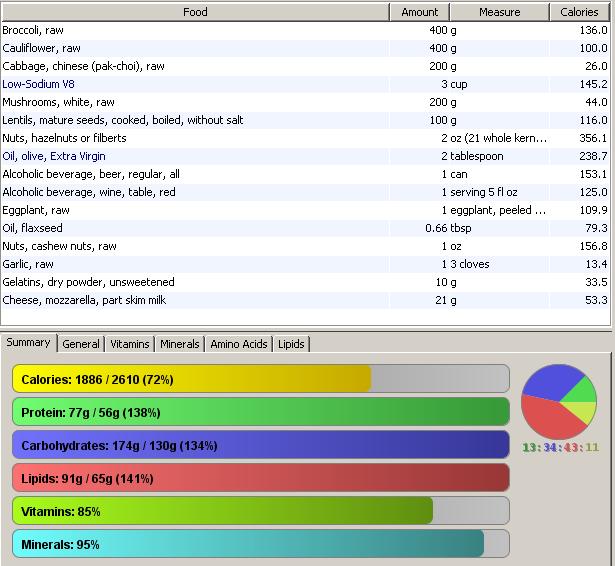Switch to the General tab
Viewport: 615px width, 566px height.
click(x=81, y=344)
